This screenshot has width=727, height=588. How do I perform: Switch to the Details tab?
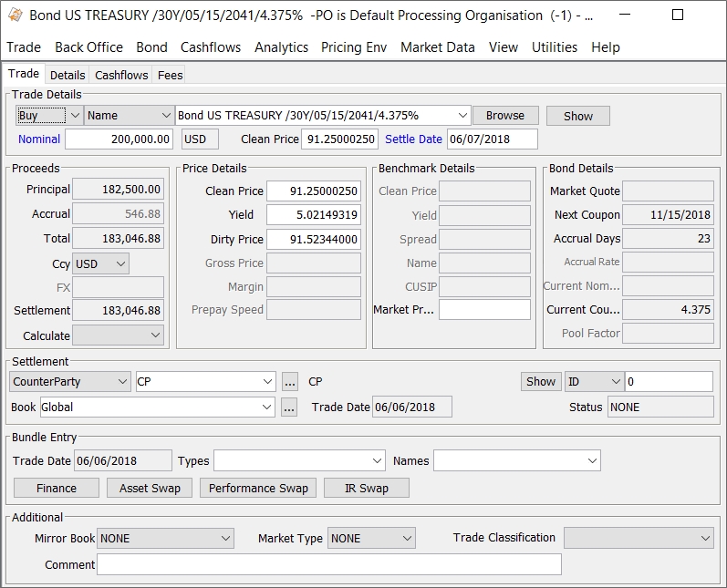click(x=68, y=75)
